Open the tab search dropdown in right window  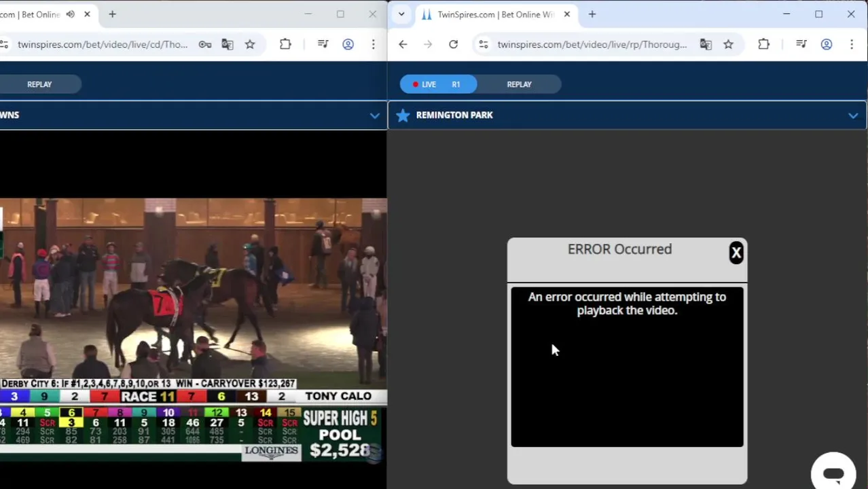[401, 14]
